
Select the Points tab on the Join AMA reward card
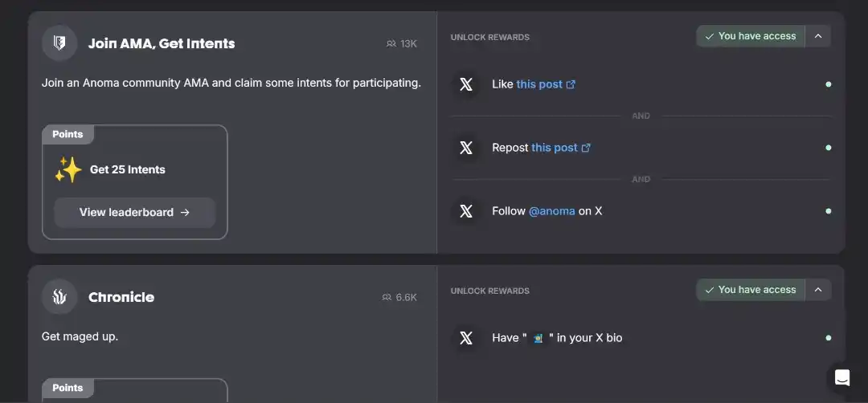[x=68, y=134]
